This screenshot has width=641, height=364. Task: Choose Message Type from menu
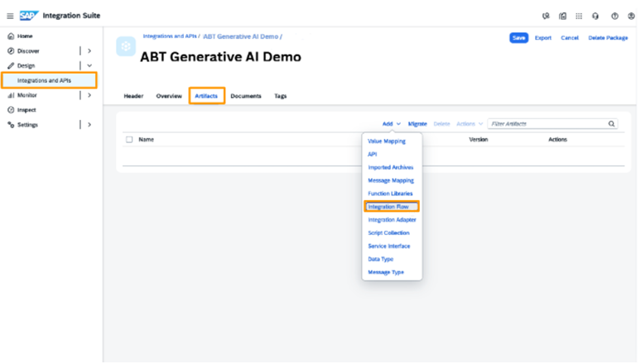coord(386,272)
